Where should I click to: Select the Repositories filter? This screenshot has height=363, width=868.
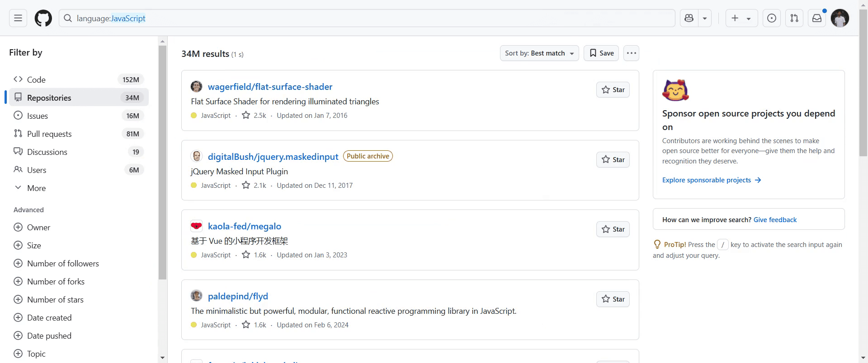pos(79,98)
